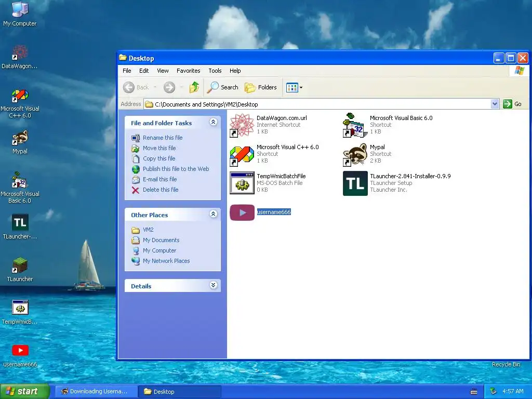
Task: Select DataWagon.com.url icon in Explorer
Action: pos(242,125)
